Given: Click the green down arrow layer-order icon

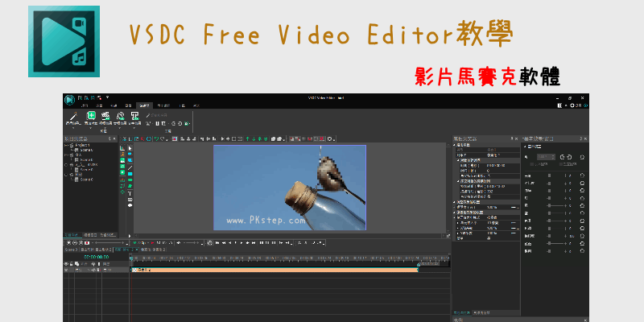Looking at the screenshot, I should [x=254, y=138].
